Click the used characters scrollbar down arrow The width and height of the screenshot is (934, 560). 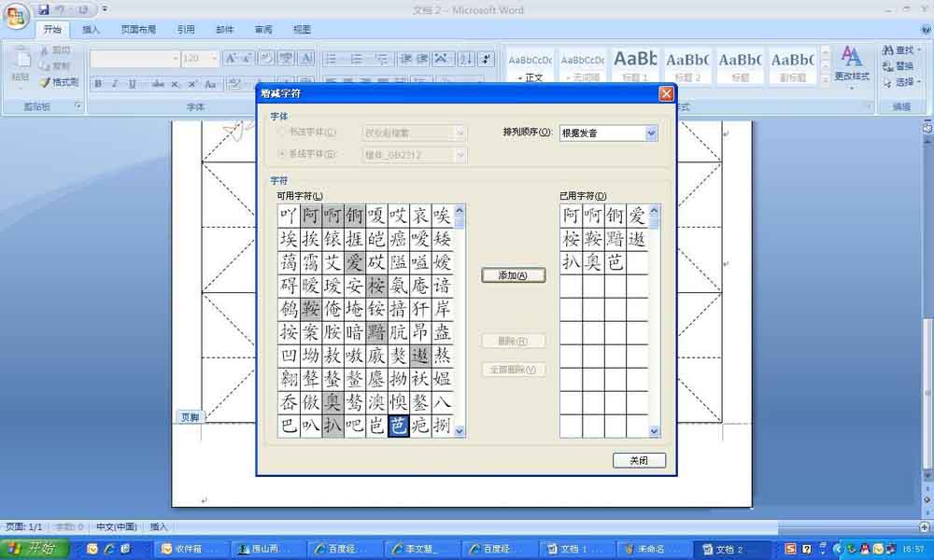pos(654,431)
